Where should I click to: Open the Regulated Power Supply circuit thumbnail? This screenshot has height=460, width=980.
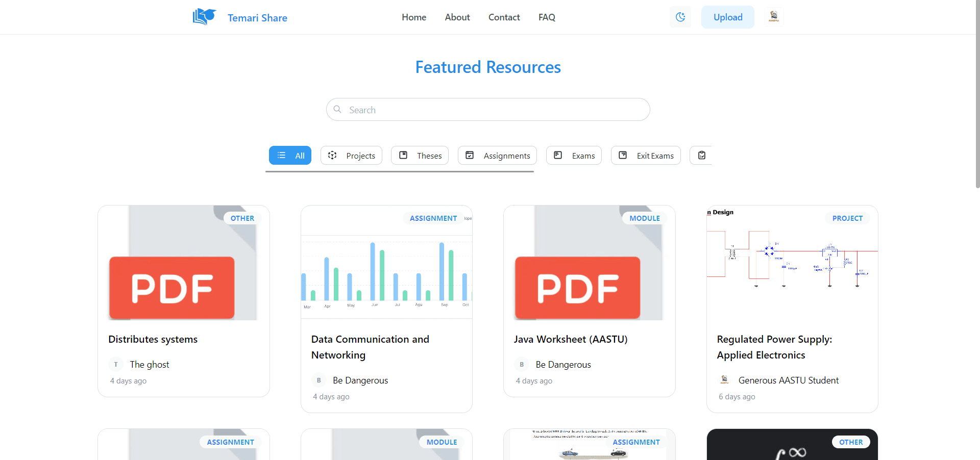792,263
